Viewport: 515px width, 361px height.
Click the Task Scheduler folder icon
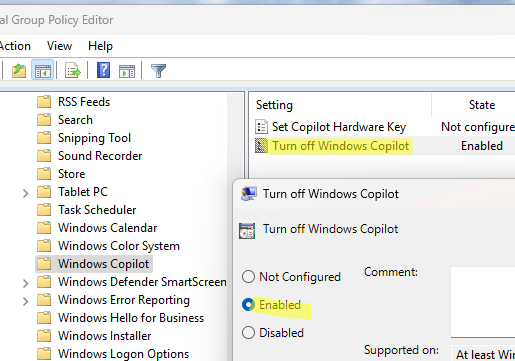(44, 210)
